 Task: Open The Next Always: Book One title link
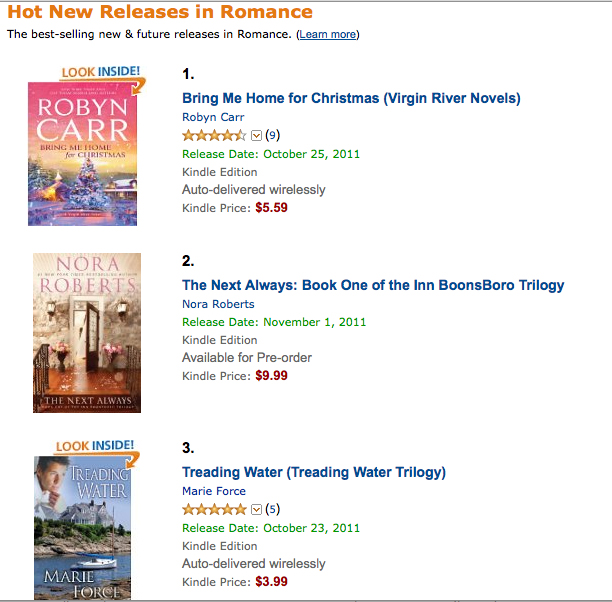(x=373, y=285)
